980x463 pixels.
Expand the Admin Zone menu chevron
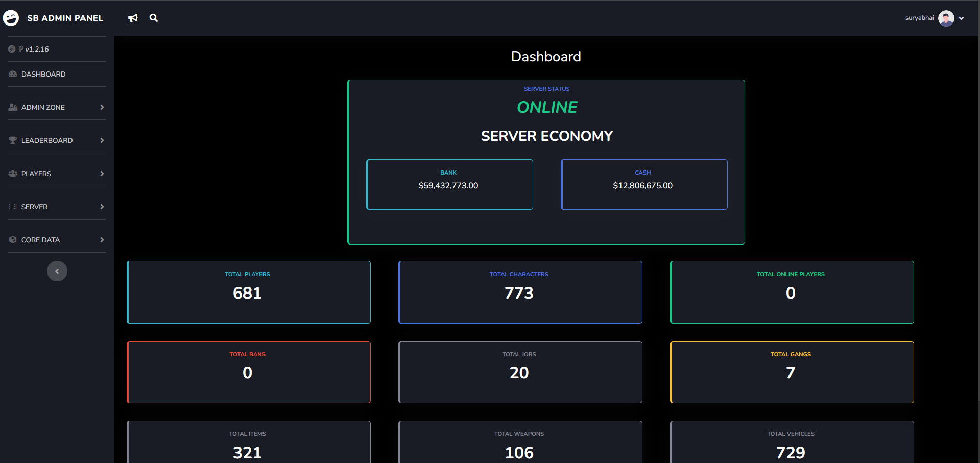click(102, 107)
